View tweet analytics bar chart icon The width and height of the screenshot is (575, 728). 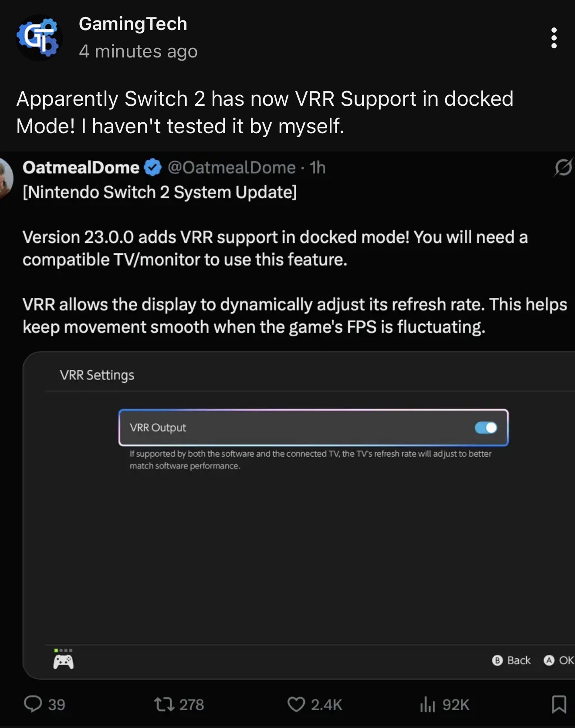tap(427, 704)
